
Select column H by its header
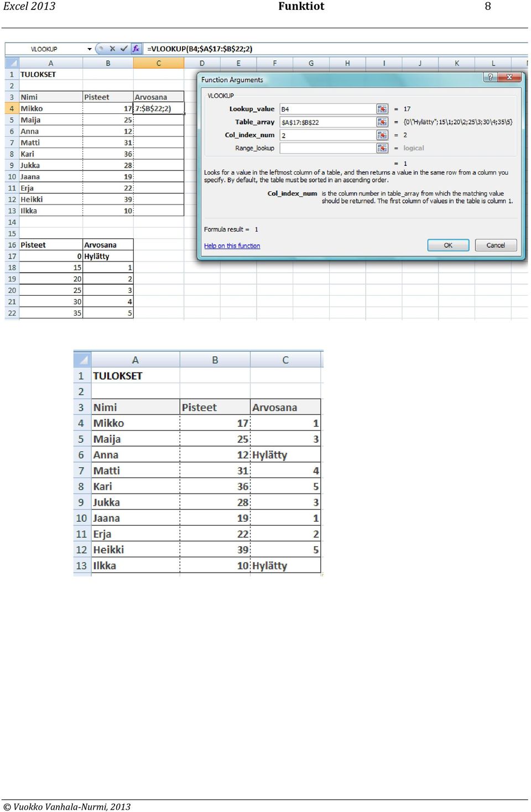[x=347, y=63]
